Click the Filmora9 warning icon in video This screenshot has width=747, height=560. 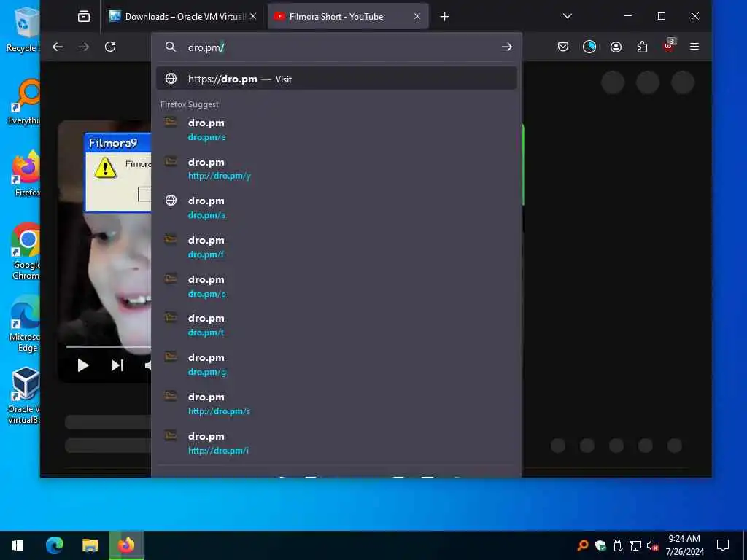point(105,168)
